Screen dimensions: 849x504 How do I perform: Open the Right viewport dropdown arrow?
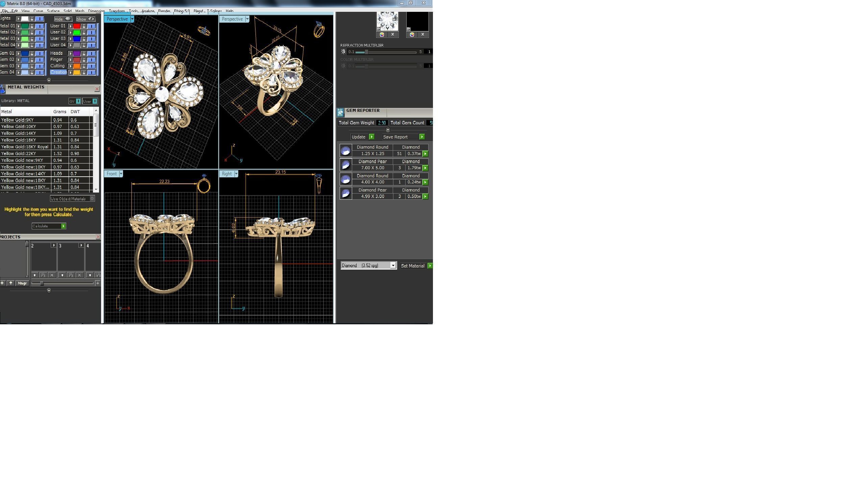coord(236,174)
